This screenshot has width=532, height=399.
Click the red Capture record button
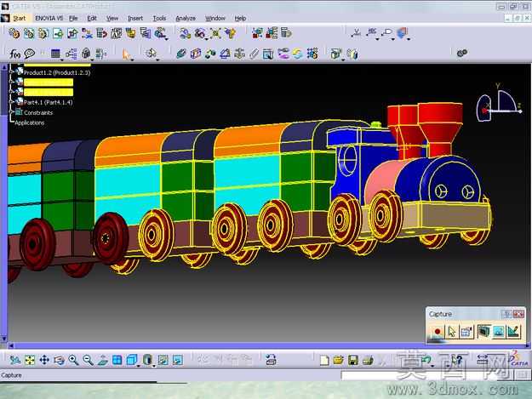[x=438, y=332]
